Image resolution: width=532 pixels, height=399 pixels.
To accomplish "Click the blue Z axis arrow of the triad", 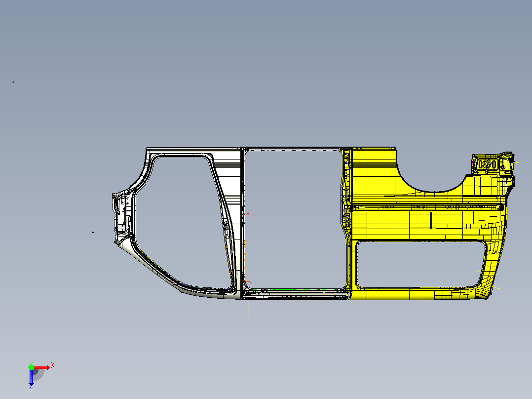I will pyautogui.click(x=31, y=378).
